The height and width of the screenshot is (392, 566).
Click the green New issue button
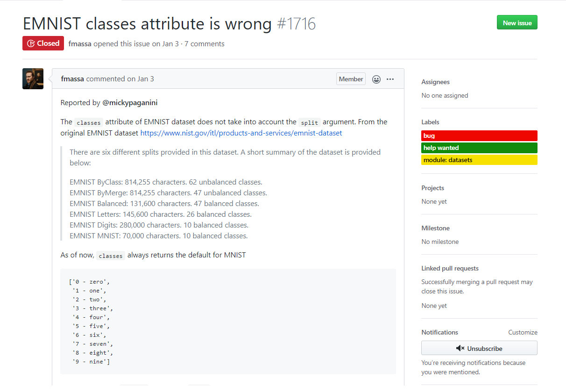click(x=517, y=23)
